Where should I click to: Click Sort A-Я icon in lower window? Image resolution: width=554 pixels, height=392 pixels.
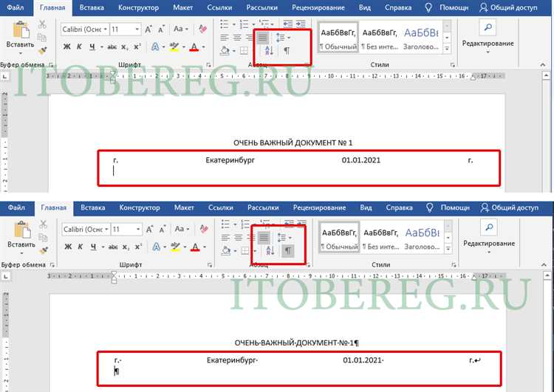point(270,251)
